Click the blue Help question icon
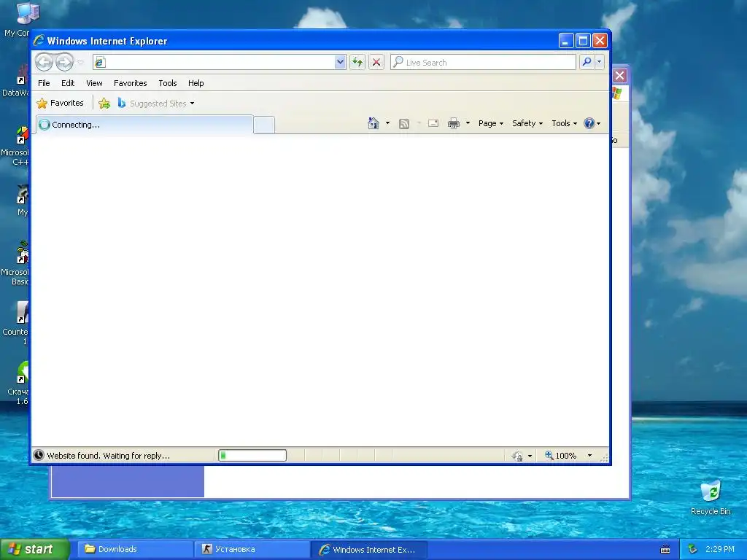 coord(589,123)
